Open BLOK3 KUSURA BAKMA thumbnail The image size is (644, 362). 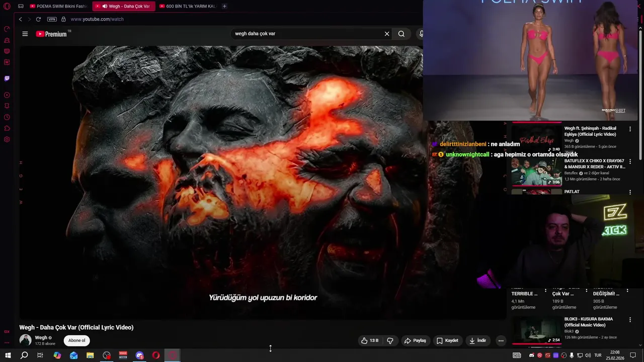tap(536, 330)
